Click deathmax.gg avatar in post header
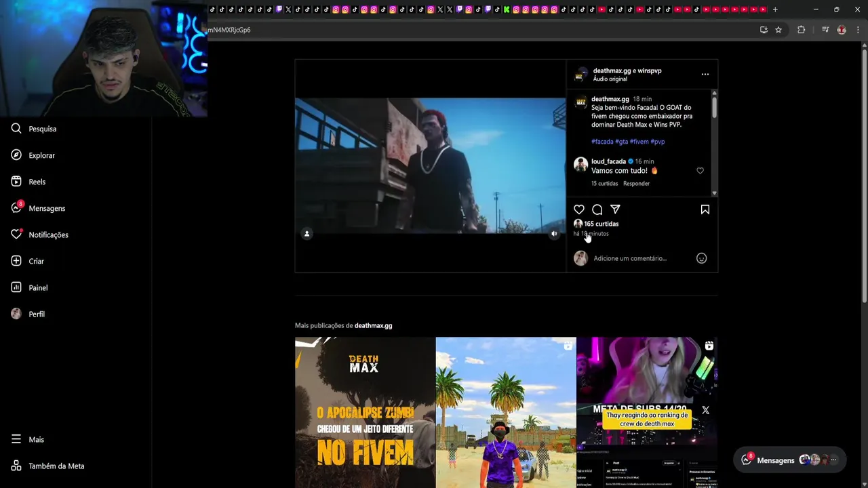 [581, 75]
